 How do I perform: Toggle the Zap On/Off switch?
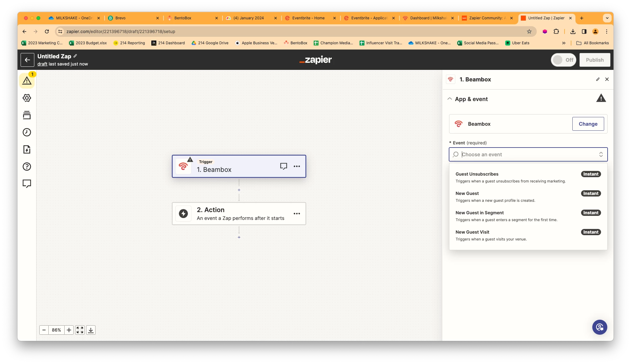563,60
